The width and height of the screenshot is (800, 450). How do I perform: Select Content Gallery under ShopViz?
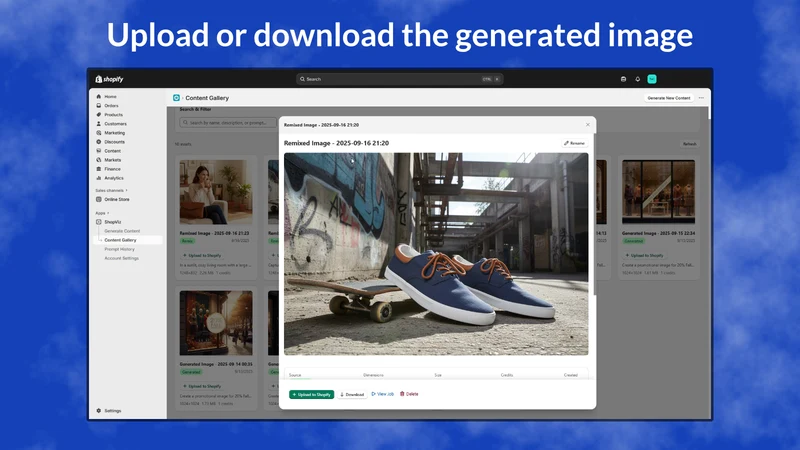pos(120,240)
